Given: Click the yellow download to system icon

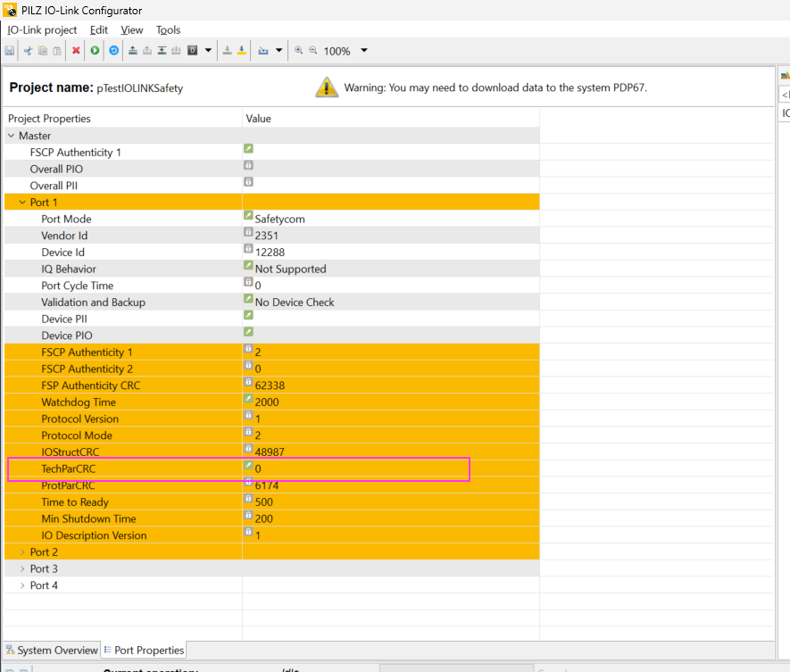Looking at the screenshot, I should pos(242,50).
